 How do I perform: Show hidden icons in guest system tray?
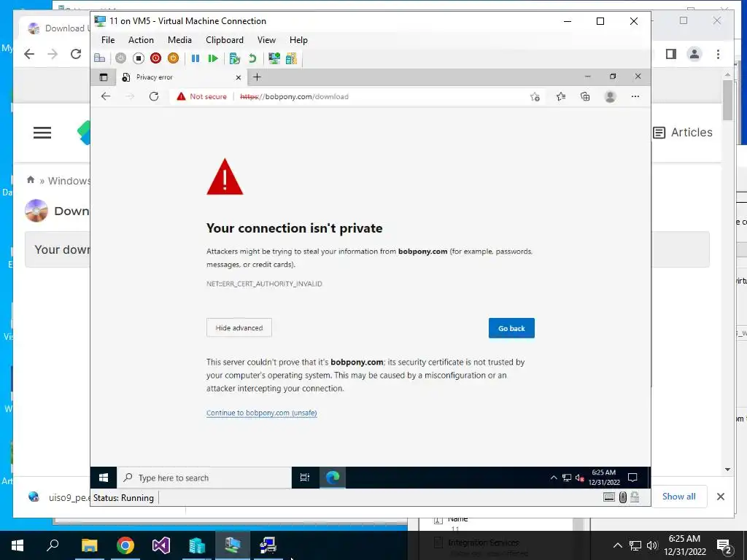[554, 478]
